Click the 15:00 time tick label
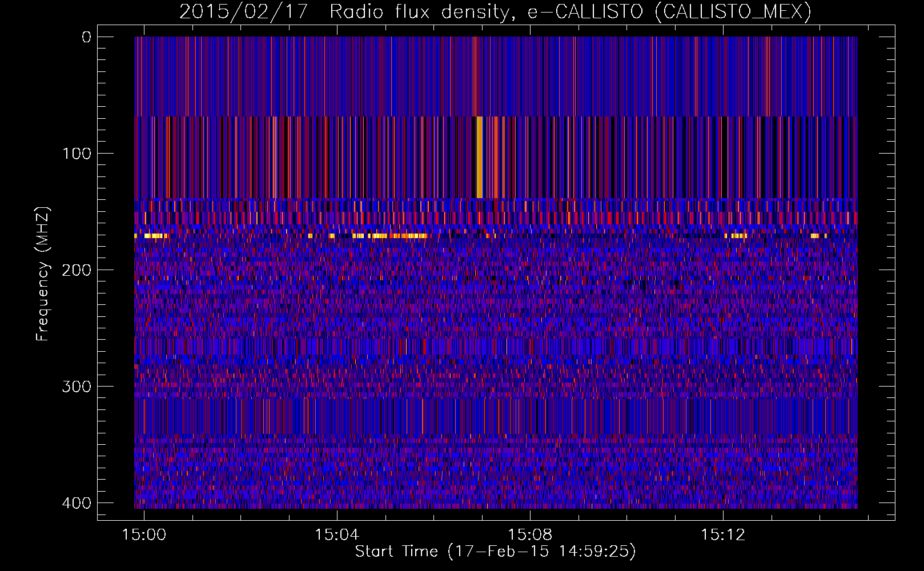This screenshot has width=924, height=571. click(x=144, y=534)
